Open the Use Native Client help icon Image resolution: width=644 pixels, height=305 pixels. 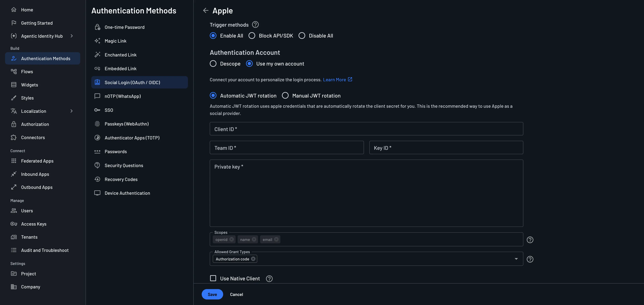pyautogui.click(x=269, y=279)
